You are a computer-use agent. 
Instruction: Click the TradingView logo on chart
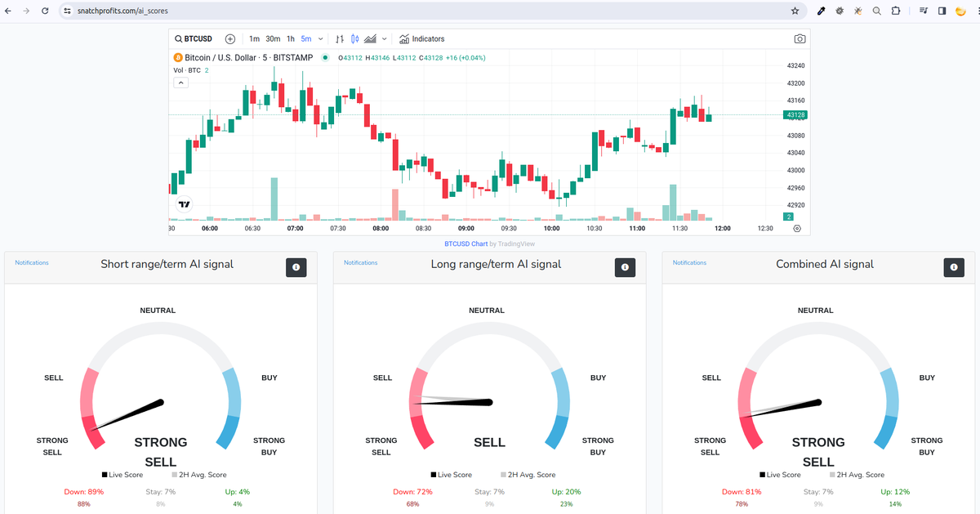pyautogui.click(x=185, y=204)
